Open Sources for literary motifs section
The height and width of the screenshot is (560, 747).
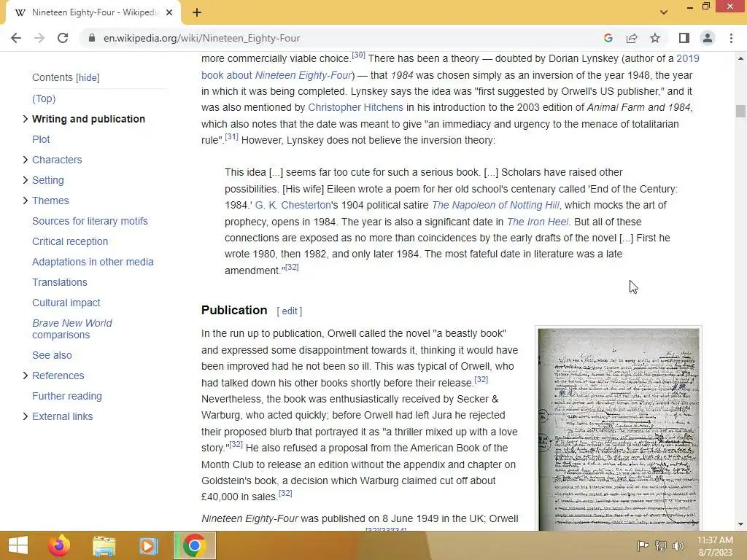(x=90, y=221)
